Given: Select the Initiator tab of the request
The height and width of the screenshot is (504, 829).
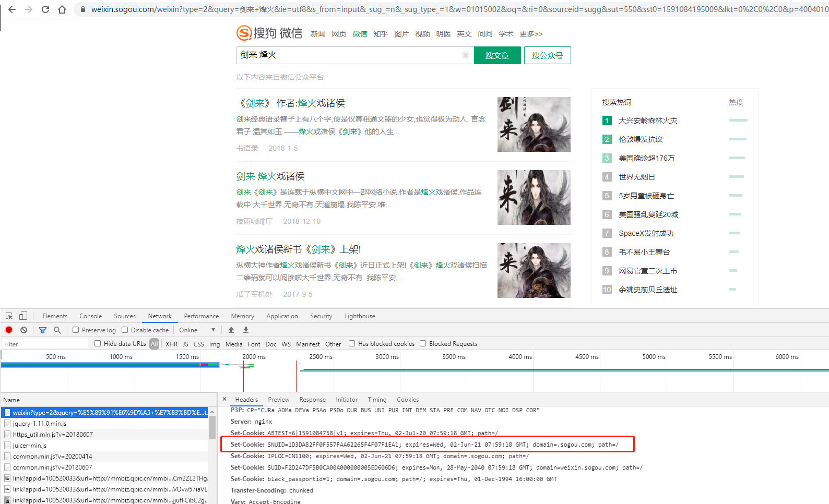Looking at the screenshot, I should 347,400.
